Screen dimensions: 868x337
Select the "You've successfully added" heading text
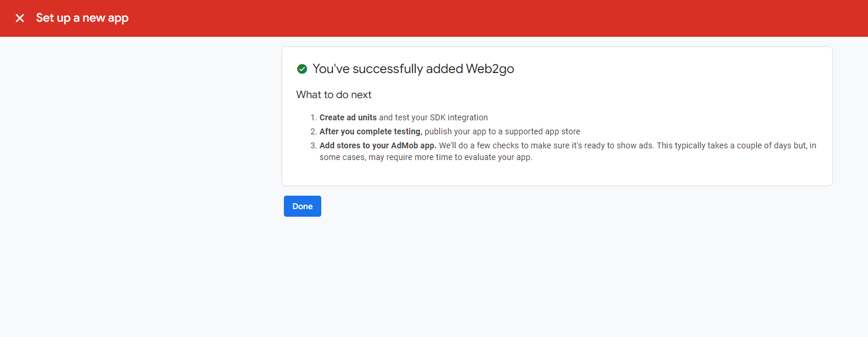tap(388, 69)
